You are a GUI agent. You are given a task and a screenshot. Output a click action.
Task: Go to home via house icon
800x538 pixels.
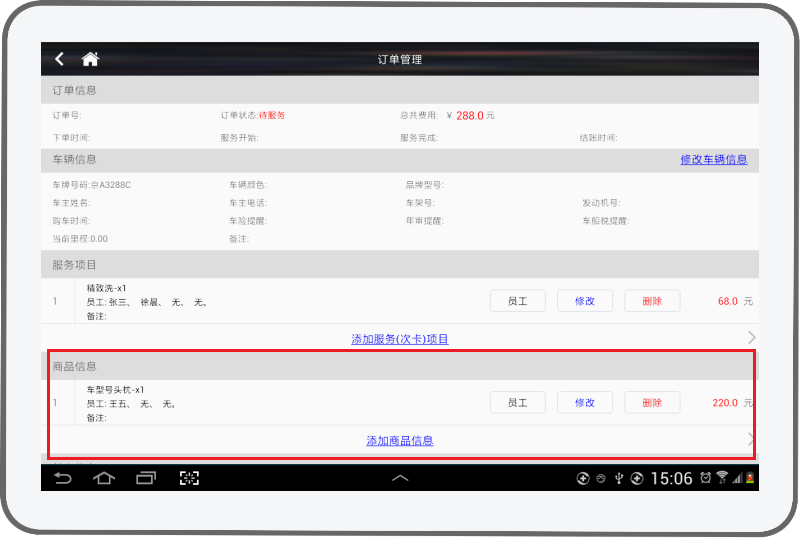[90, 59]
